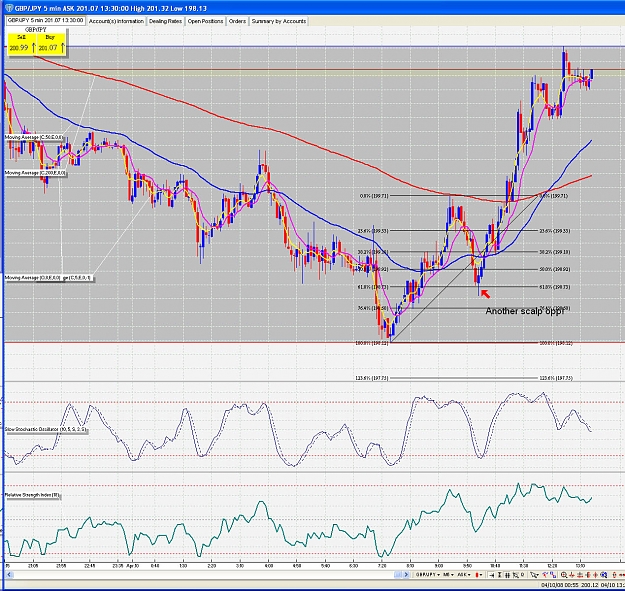Open the ASK price type dropdown
This screenshot has height=591, width=625.
point(464,575)
